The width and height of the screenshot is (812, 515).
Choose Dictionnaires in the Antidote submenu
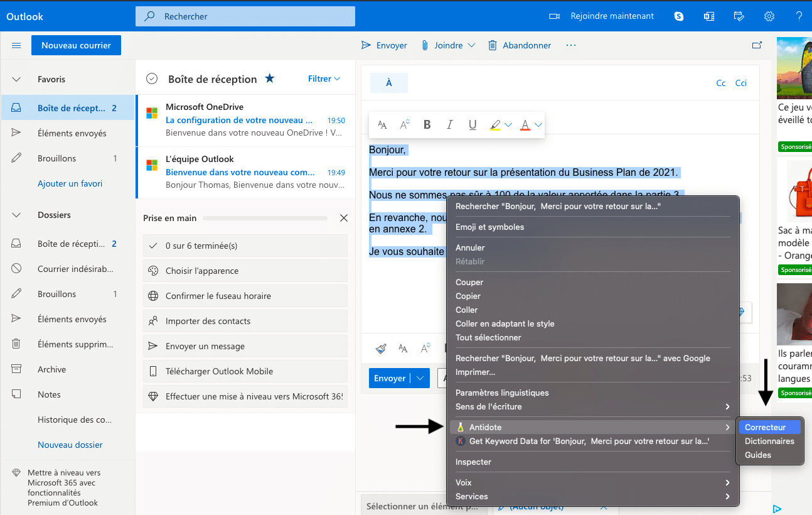coord(770,441)
